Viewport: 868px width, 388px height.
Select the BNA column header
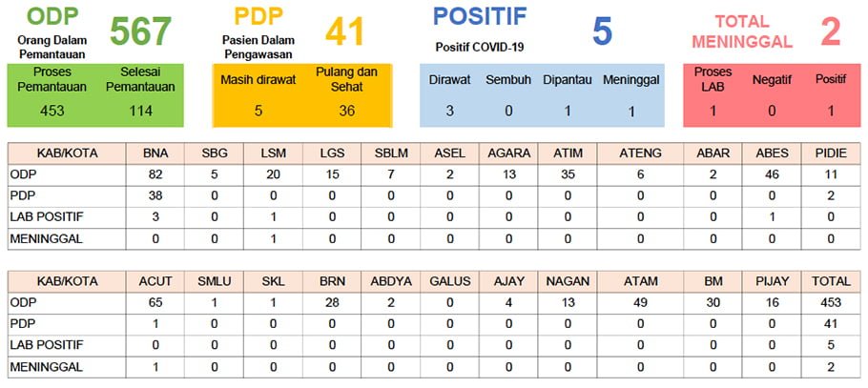click(x=155, y=153)
